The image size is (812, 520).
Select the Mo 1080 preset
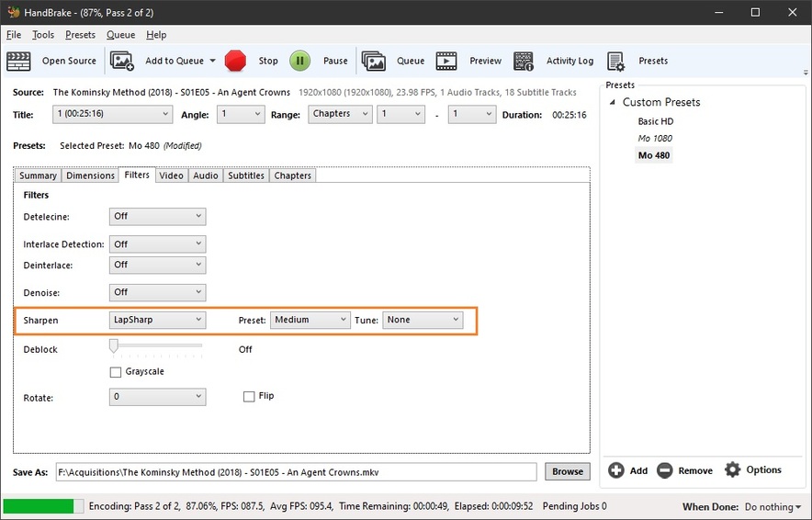[x=655, y=139]
